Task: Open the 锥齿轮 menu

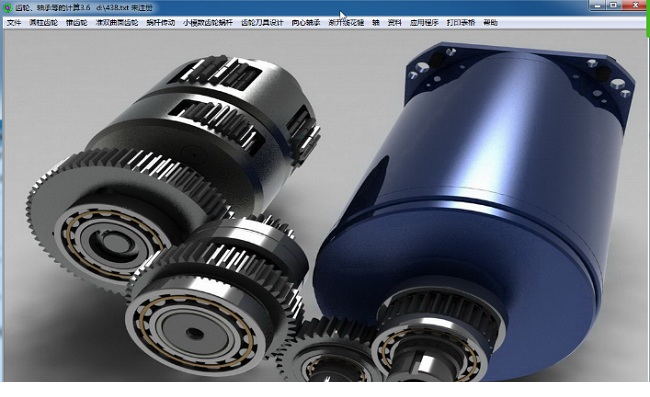Action: (x=77, y=23)
